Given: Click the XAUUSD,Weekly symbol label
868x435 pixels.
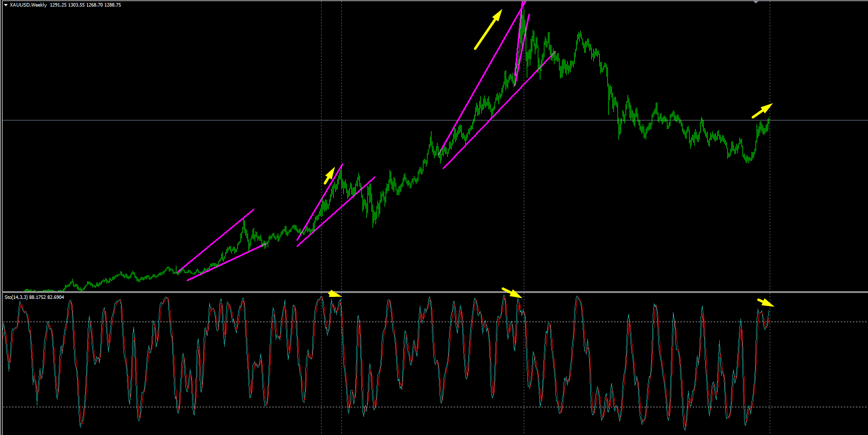Looking at the screenshot, I should (28, 5).
